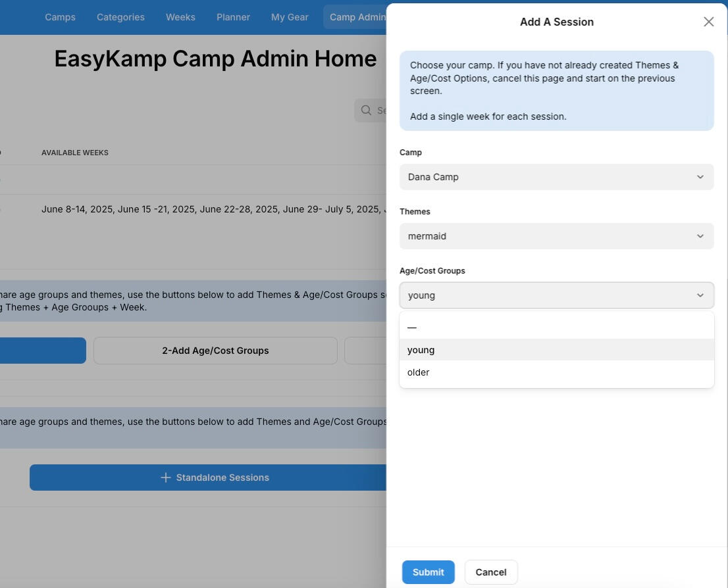The height and width of the screenshot is (588, 728).
Task: Expand the Themes dropdown chevron
Action: click(x=700, y=236)
